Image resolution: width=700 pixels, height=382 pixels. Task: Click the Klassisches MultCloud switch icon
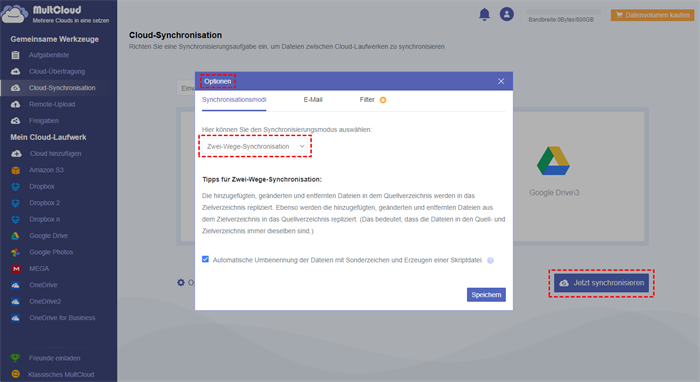[16, 374]
